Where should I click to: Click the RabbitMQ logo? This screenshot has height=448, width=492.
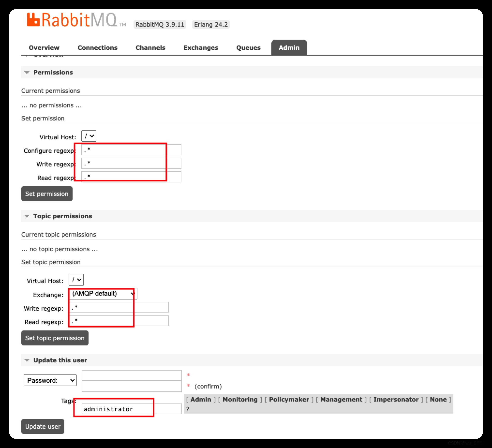(76, 20)
